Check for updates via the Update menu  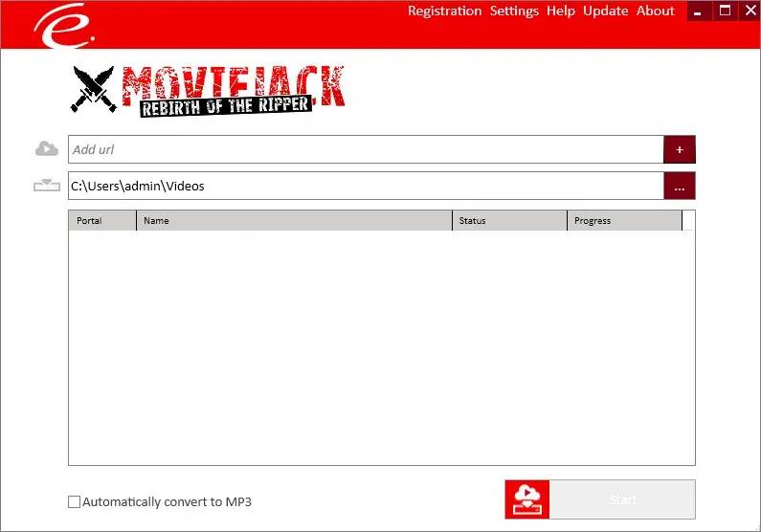point(606,11)
